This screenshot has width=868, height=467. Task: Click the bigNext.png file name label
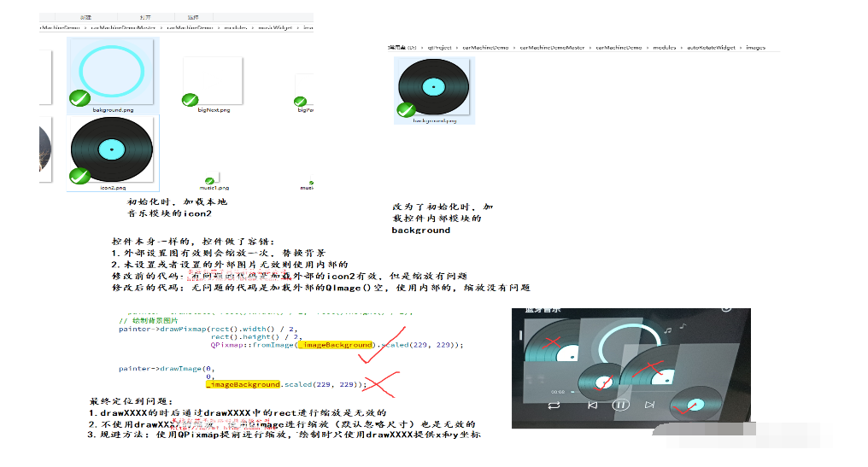pos(214,110)
